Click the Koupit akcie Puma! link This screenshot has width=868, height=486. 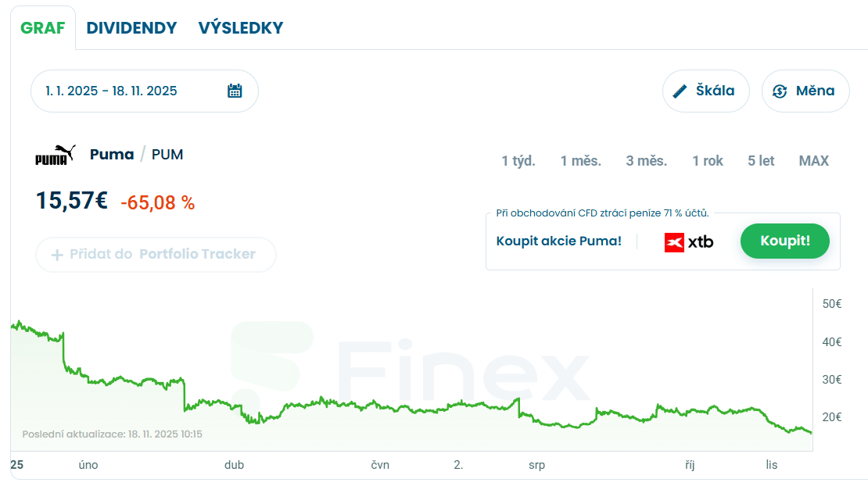(559, 241)
